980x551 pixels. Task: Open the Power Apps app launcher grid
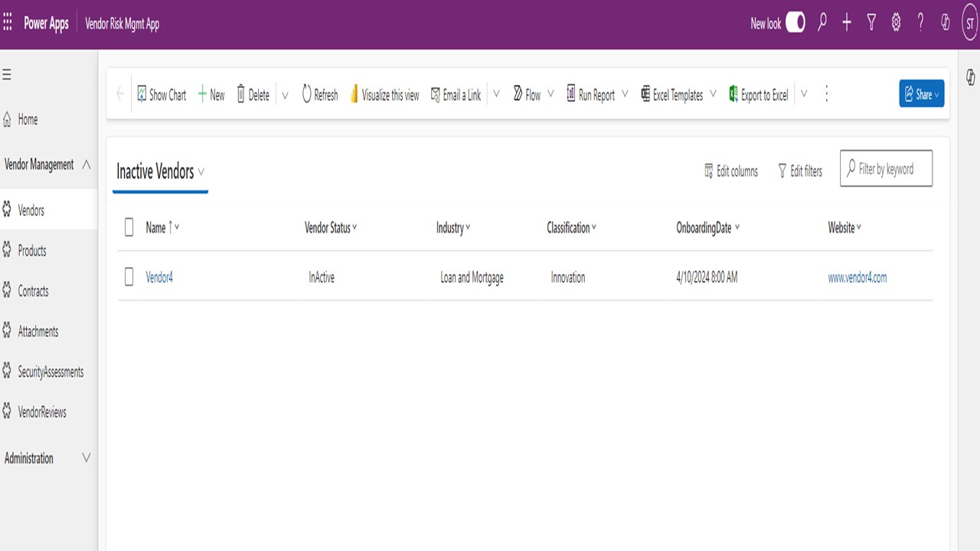(x=8, y=24)
